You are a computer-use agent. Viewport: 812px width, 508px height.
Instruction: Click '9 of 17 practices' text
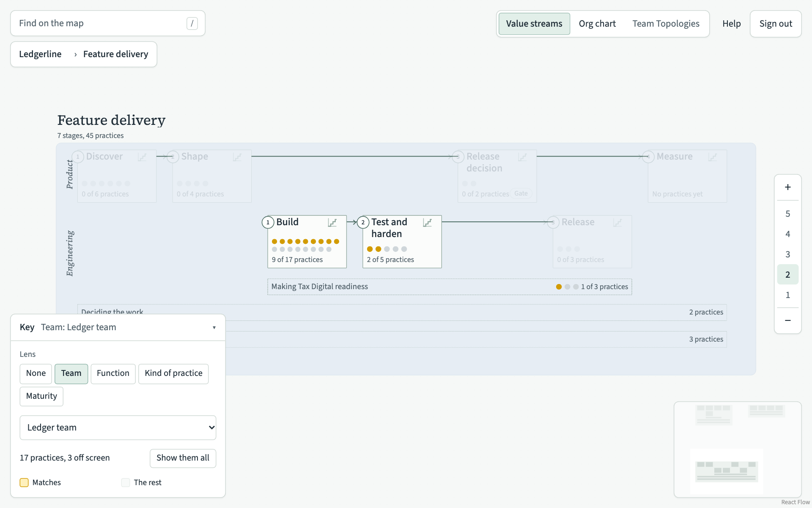tap(297, 260)
